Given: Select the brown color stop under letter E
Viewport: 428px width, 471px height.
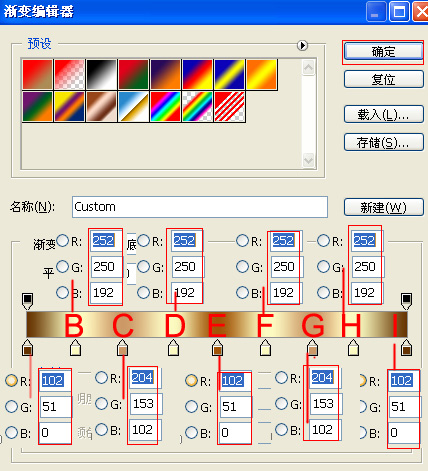Looking at the screenshot, I should (217, 348).
